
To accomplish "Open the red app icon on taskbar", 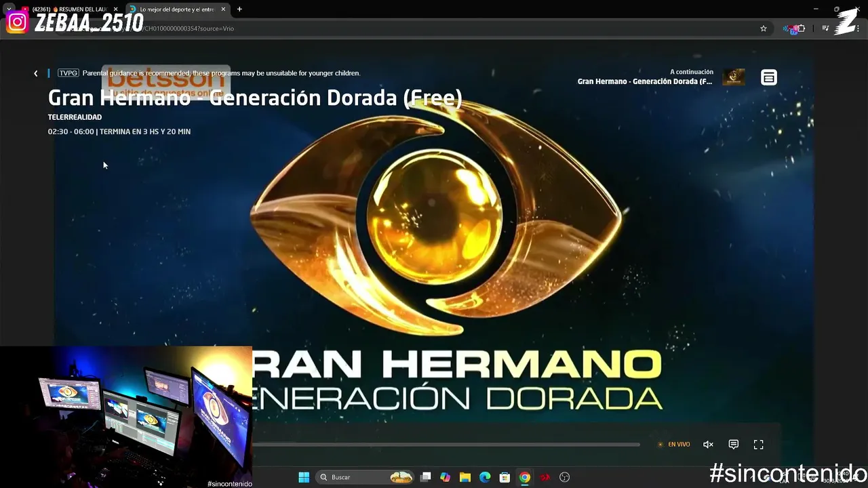I will (x=545, y=477).
